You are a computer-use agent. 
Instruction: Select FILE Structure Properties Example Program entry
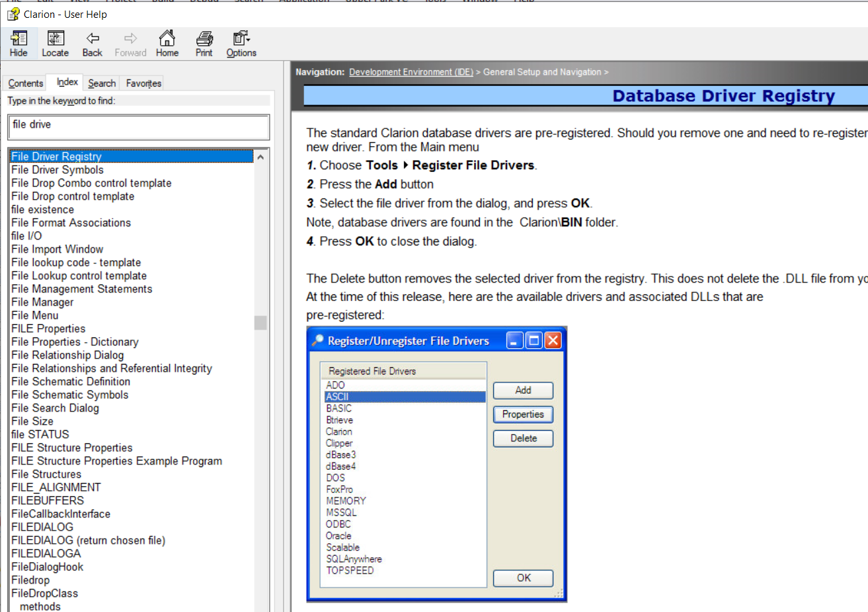pyautogui.click(x=116, y=461)
